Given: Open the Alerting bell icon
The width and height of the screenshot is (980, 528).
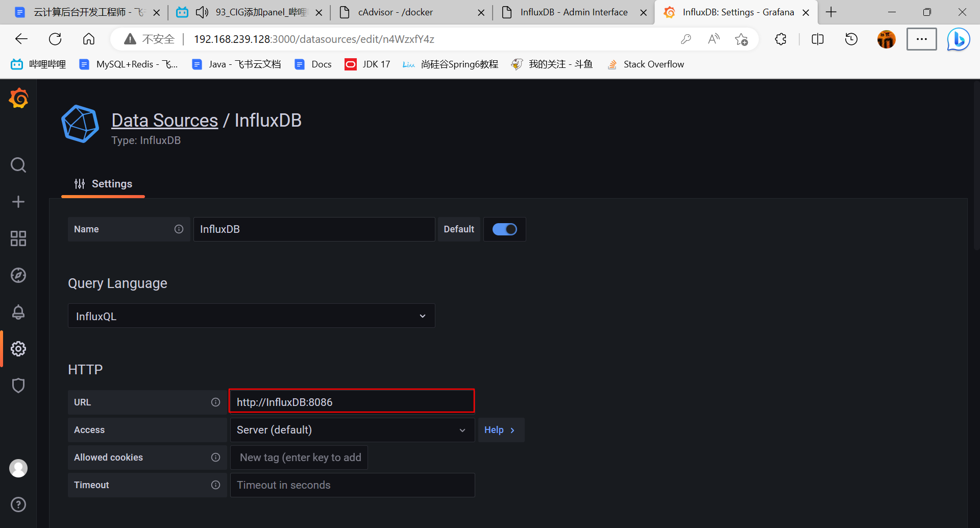Looking at the screenshot, I should 18,312.
